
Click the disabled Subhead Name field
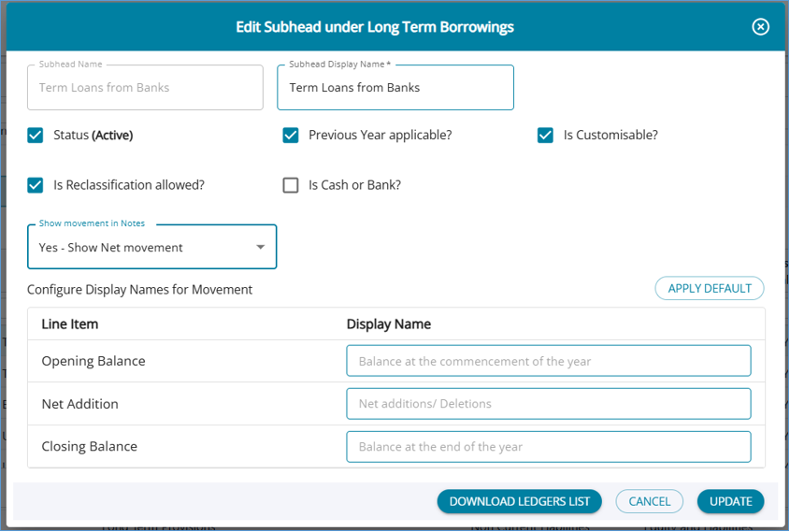coord(145,88)
